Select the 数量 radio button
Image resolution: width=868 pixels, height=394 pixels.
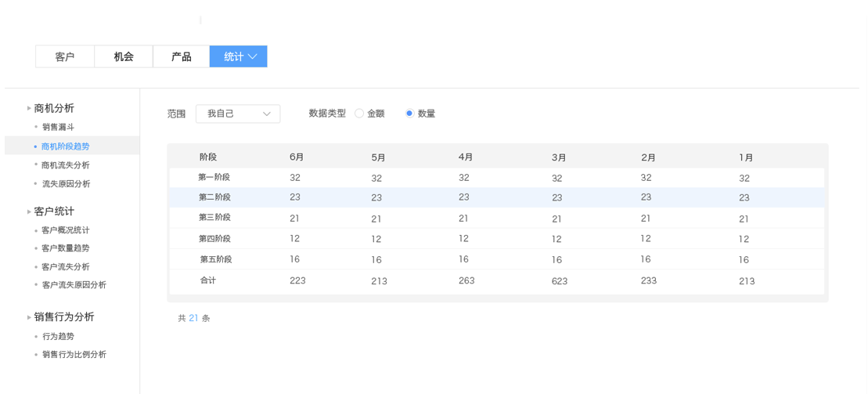pyautogui.click(x=409, y=114)
